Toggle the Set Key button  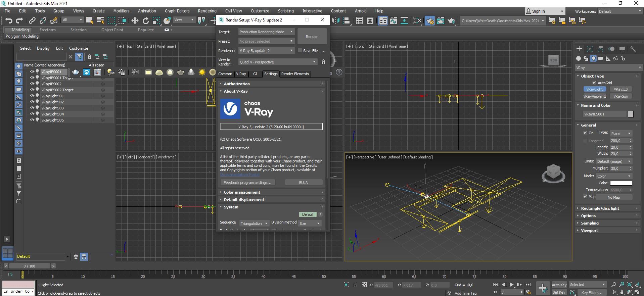click(559, 292)
